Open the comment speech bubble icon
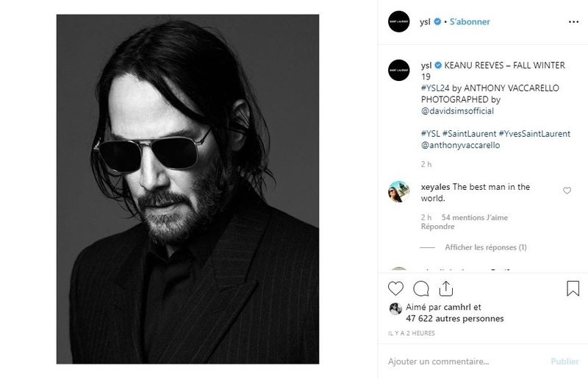588x379 pixels. coord(420,288)
